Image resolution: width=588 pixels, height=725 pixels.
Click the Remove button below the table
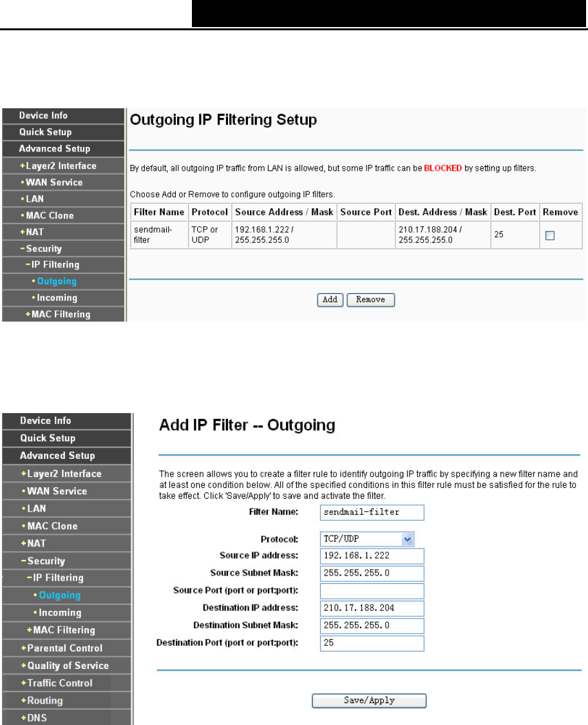(x=370, y=300)
